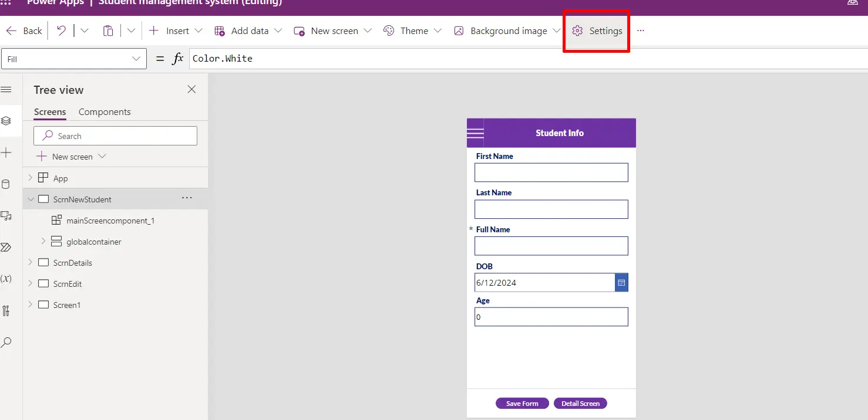Open ScrnNewStudent more options ellipsis

coord(187,198)
